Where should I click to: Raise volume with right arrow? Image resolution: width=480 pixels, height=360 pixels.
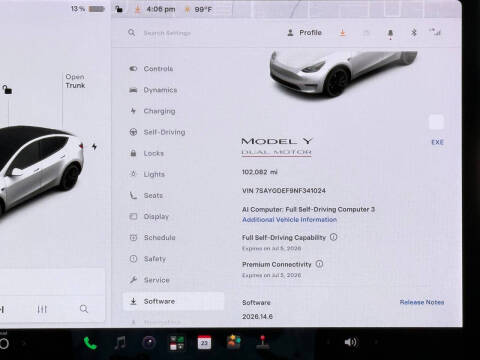(x=376, y=342)
